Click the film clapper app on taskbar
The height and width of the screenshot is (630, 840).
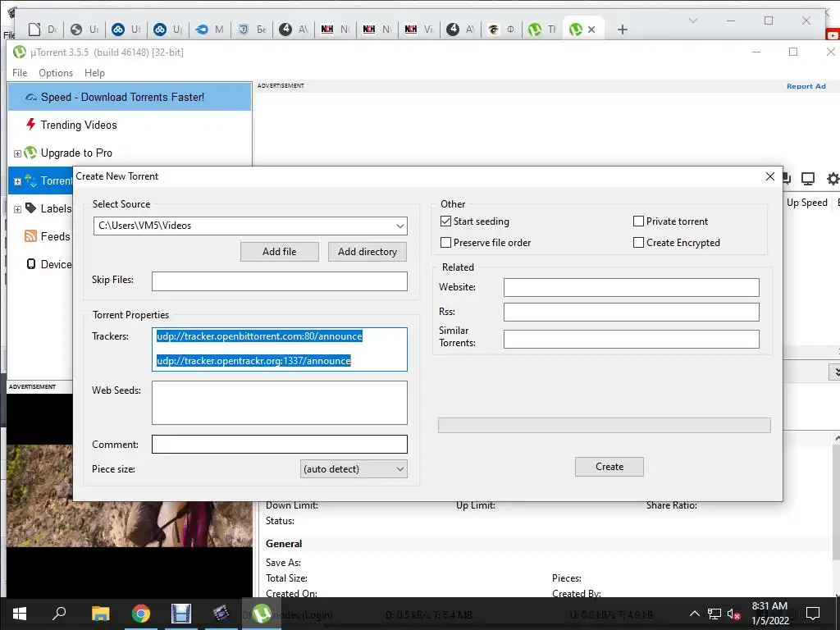coord(221,614)
